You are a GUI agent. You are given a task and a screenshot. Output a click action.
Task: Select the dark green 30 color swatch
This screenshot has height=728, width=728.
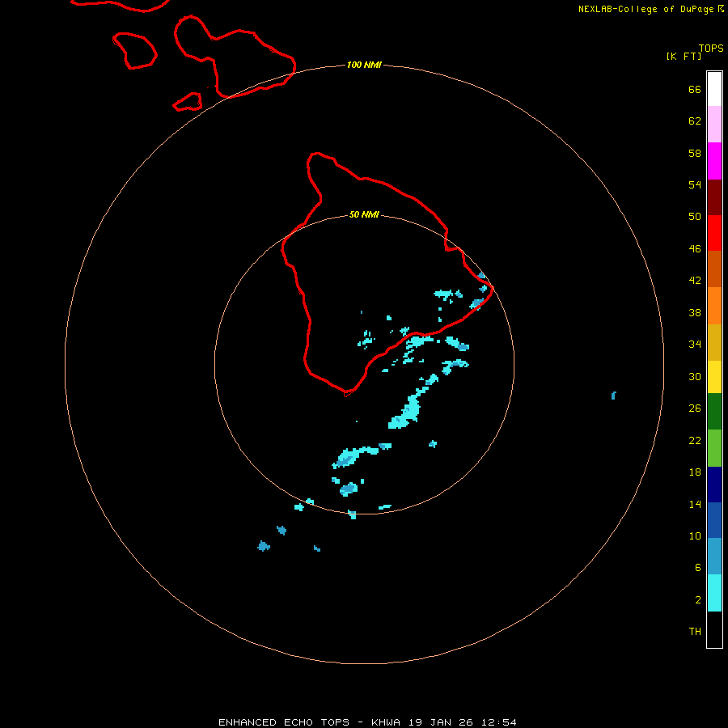(x=714, y=412)
